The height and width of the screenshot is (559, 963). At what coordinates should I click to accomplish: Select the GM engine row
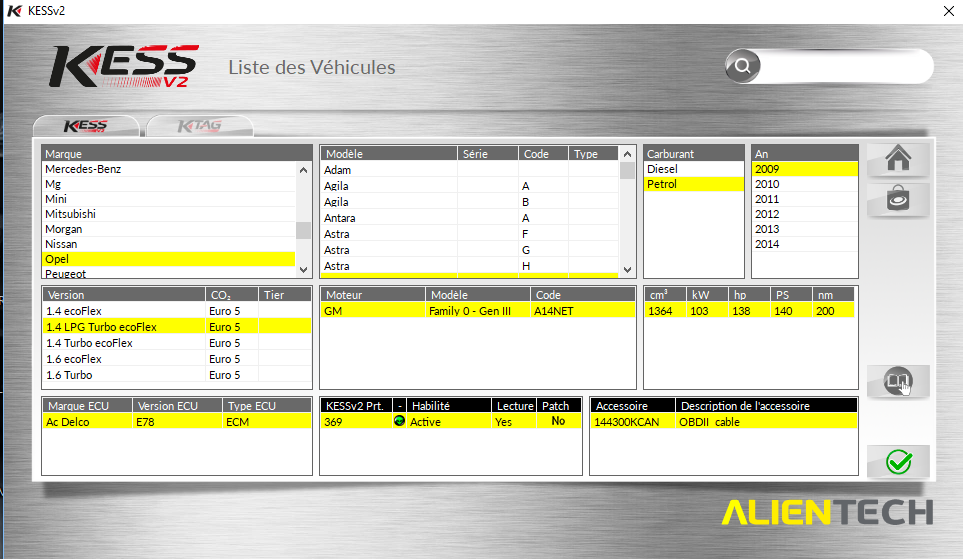pyautogui.click(x=478, y=311)
